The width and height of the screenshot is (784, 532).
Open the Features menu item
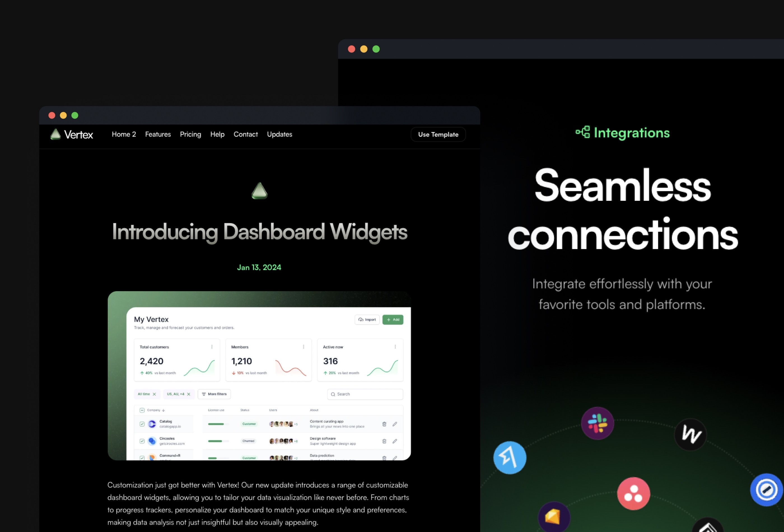tap(158, 134)
